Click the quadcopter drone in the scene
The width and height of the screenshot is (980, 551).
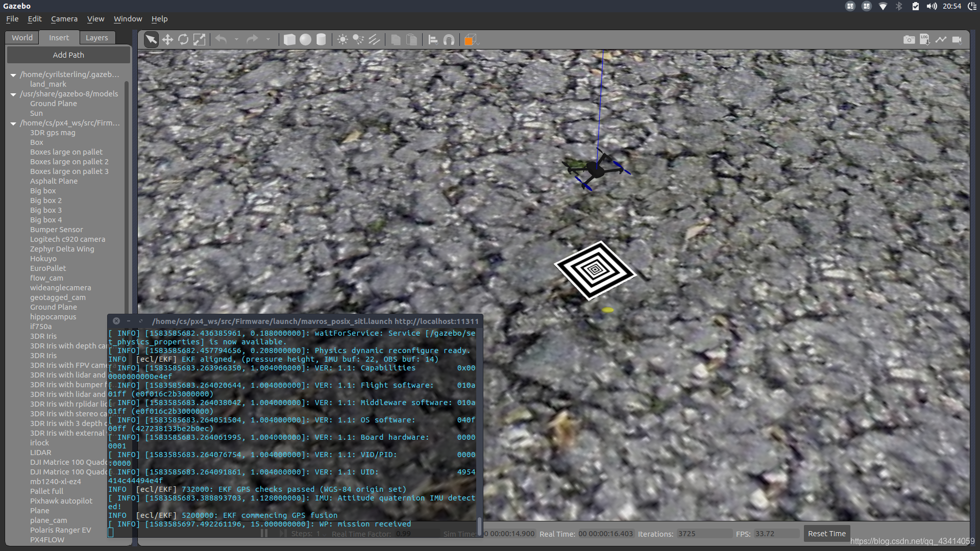pos(596,170)
